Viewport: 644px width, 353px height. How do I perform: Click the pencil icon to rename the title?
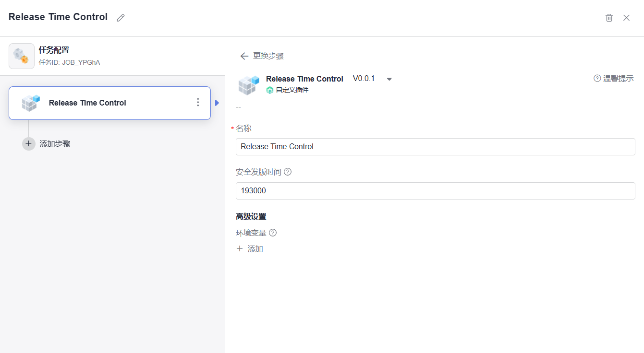121,18
